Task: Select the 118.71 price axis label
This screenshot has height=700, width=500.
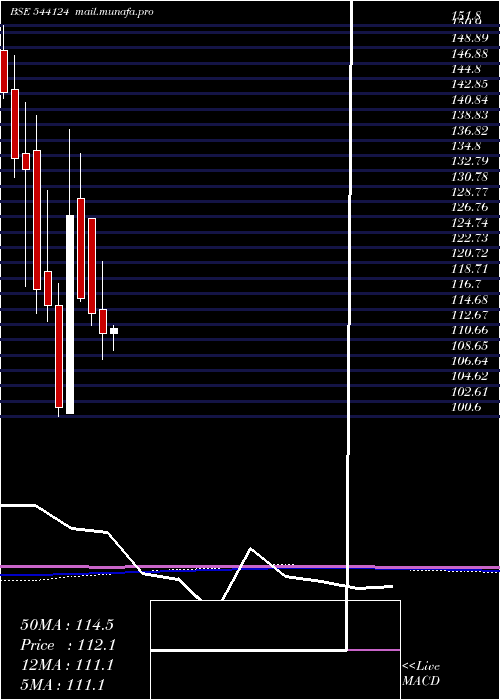Action: pos(470,268)
